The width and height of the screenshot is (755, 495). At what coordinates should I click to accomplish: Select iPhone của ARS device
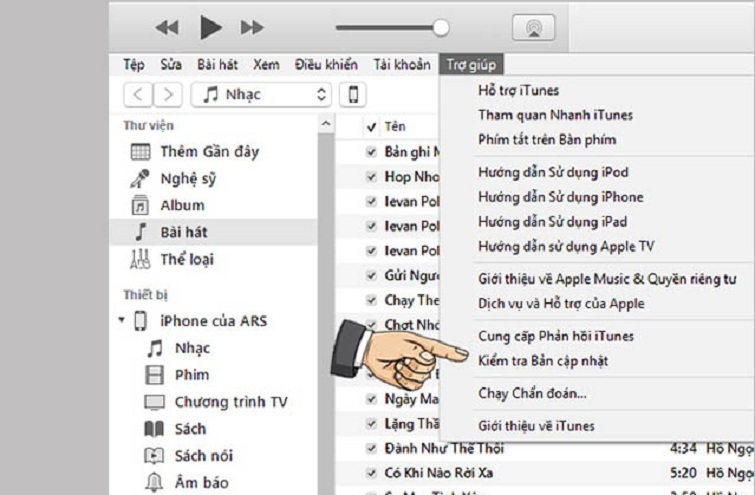tap(213, 321)
